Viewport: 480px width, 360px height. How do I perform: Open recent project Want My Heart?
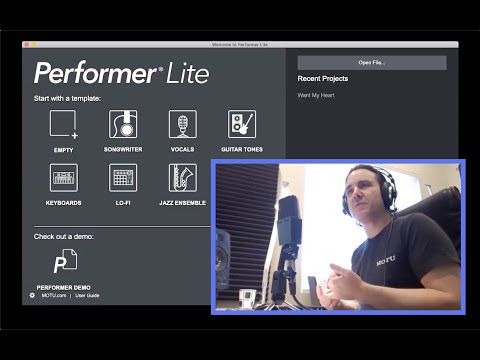point(316,95)
